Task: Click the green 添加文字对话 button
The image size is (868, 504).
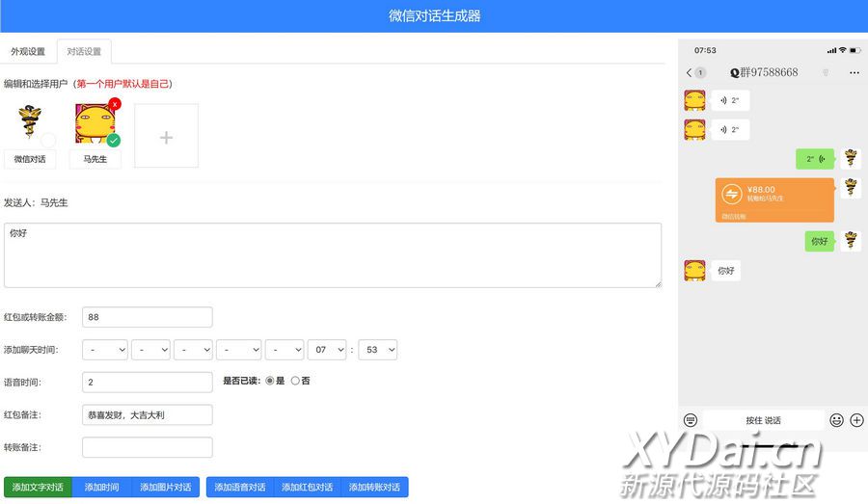Action: coord(38,487)
